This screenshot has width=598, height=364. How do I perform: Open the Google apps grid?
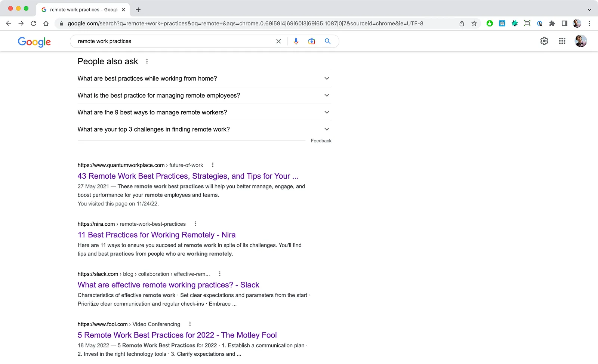562,41
